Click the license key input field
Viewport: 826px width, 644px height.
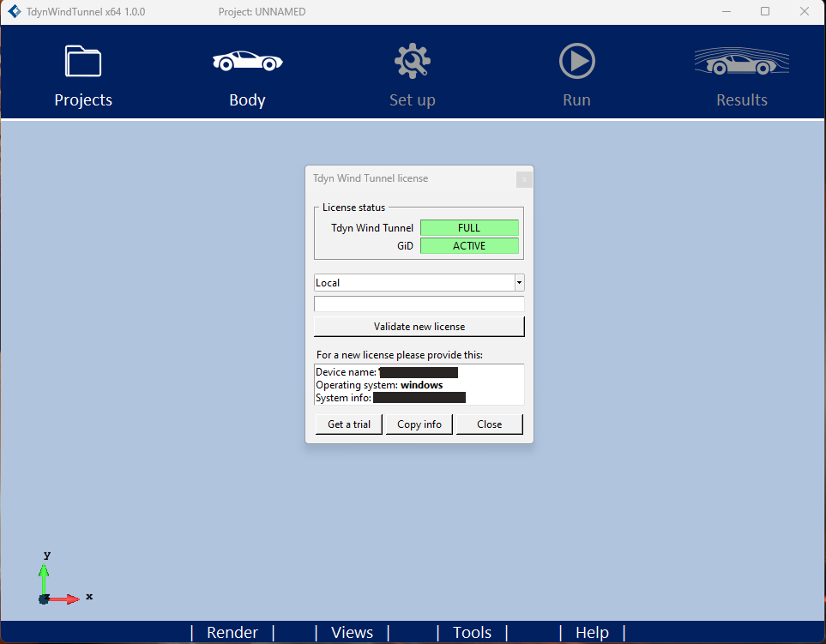tap(419, 304)
